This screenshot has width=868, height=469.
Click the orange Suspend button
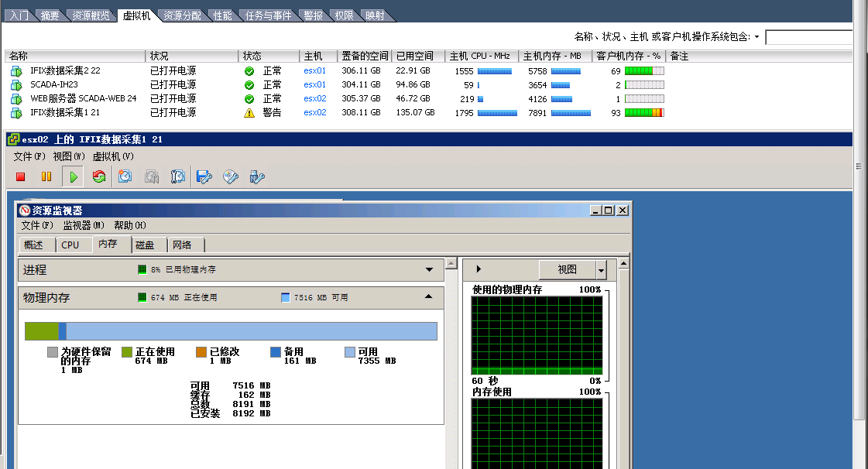click(x=46, y=177)
